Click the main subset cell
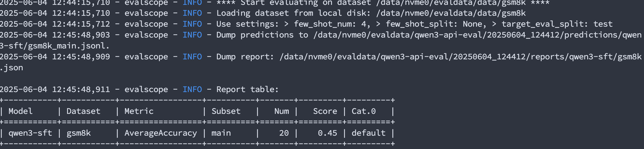644x149 pixels. (x=221, y=133)
